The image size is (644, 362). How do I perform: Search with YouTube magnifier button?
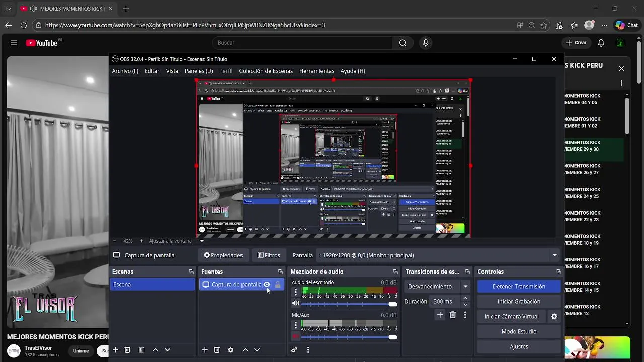point(403,43)
